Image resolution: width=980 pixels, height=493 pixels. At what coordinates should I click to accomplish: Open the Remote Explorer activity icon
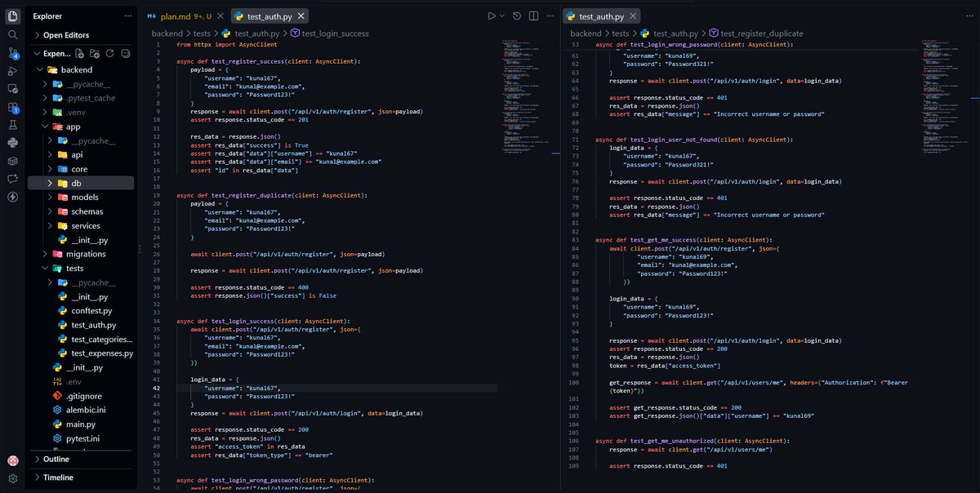[x=12, y=88]
